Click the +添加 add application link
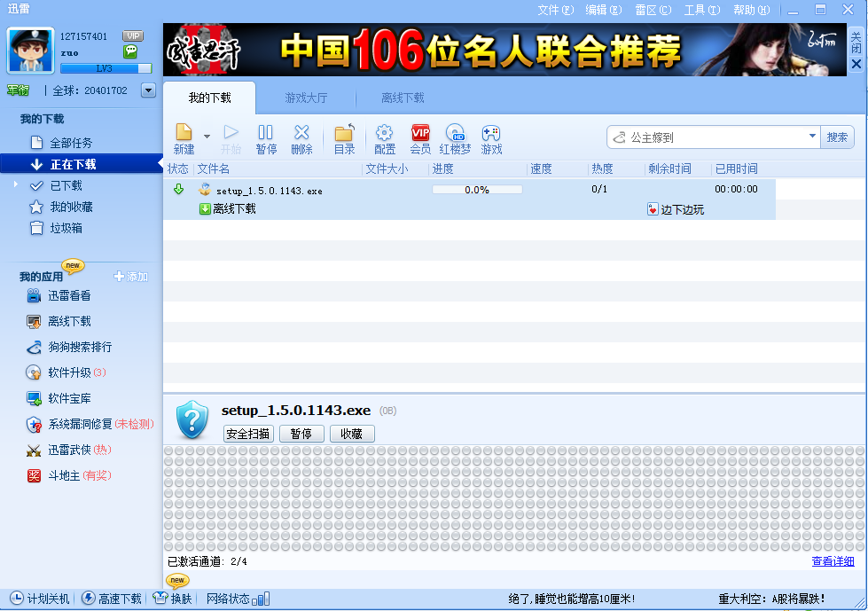868x611 pixels. (131, 276)
